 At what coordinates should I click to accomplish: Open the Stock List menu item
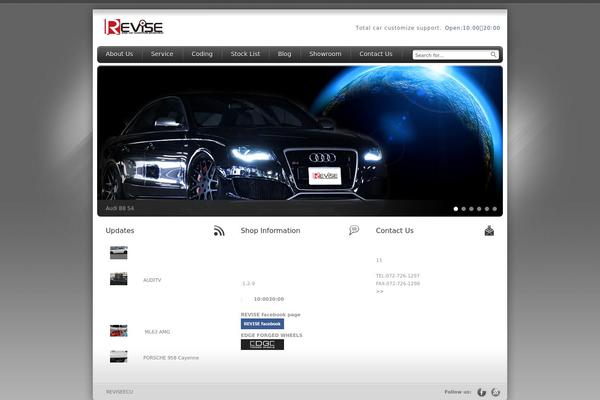pyautogui.click(x=245, y=54)
